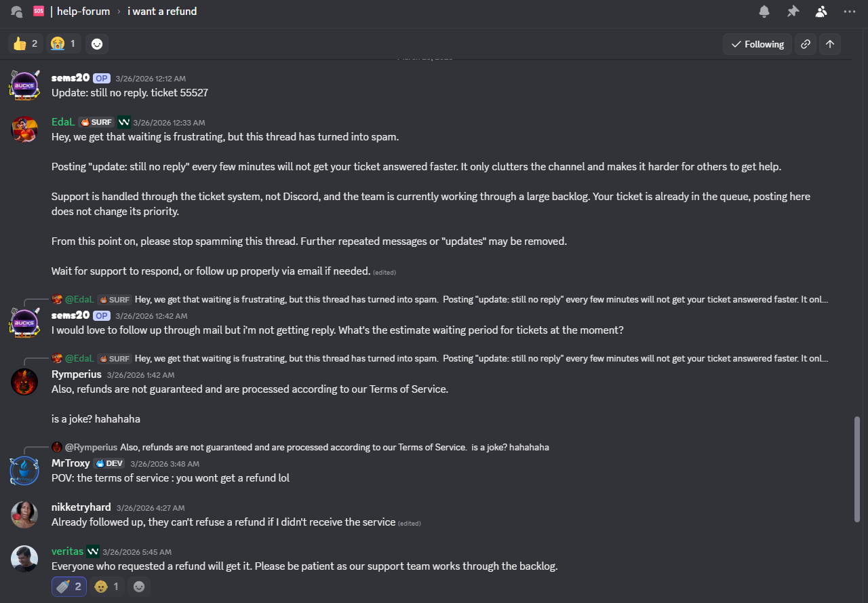Add reaction to veritas's message
The image size is (868, 603).
point(139,586)
